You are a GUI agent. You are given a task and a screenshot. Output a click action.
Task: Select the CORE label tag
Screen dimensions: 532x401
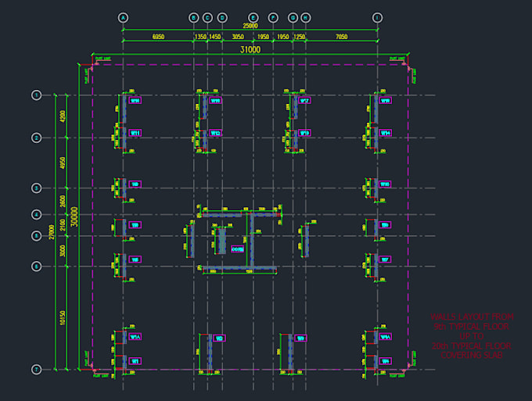[238, 249]
